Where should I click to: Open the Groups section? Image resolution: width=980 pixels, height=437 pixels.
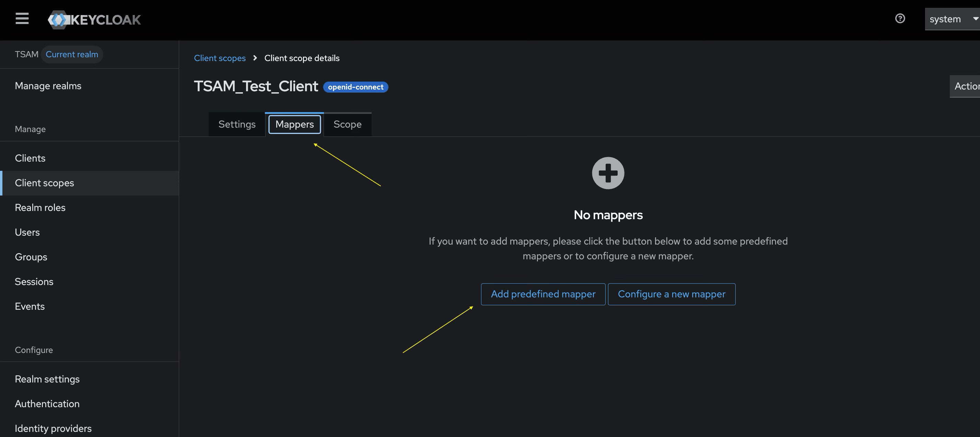pyautogui.click(x=90, y=257)
